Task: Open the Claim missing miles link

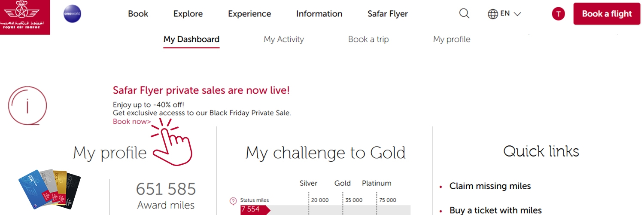Action: tap(490, 186)
